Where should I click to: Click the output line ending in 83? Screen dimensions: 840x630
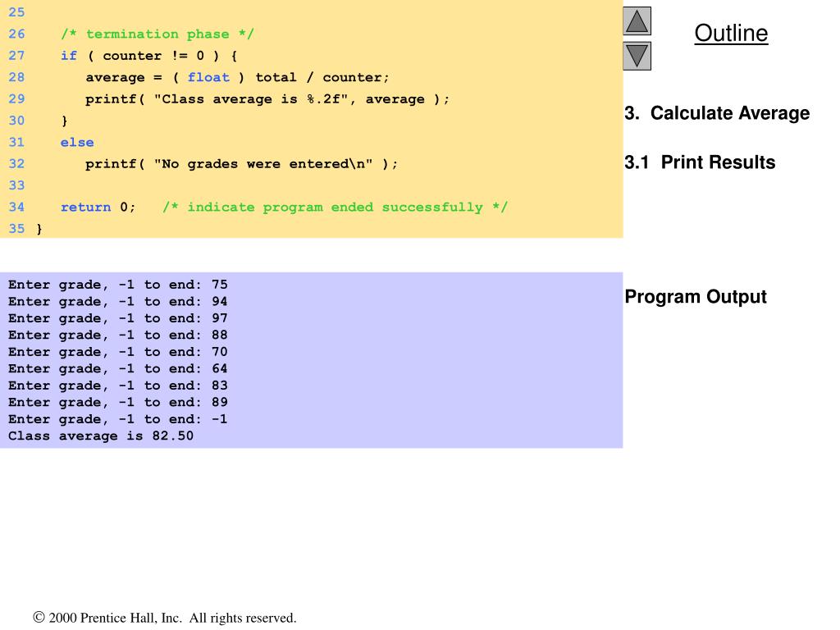(118, 386)
